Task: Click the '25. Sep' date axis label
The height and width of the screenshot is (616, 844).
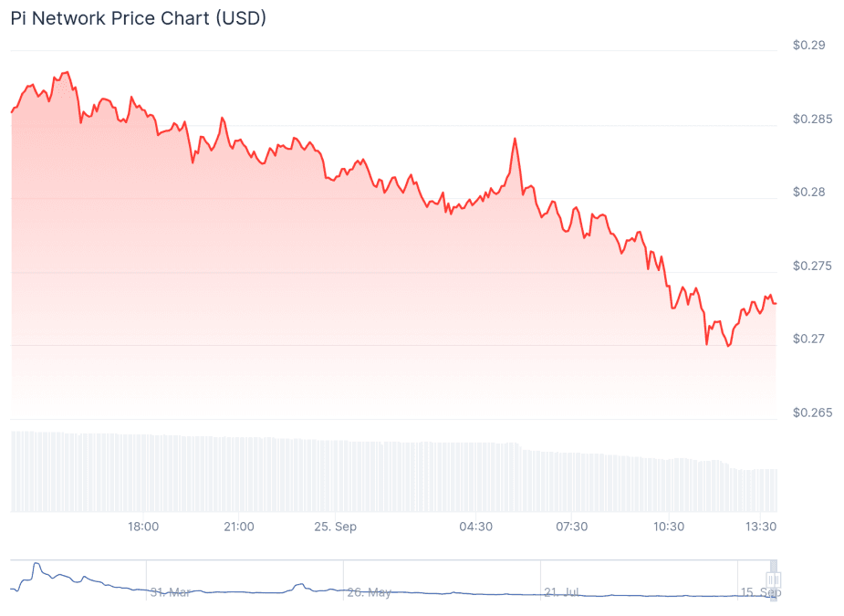Action: coord(336,526)
